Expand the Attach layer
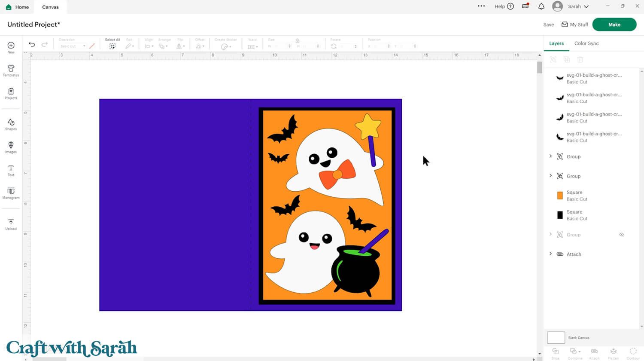 pos(550,254)
